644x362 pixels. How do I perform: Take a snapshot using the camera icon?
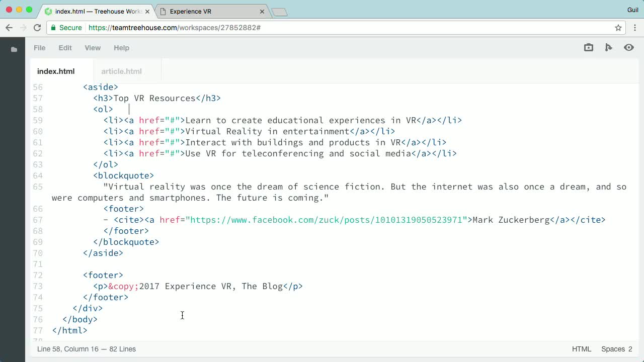589,47
